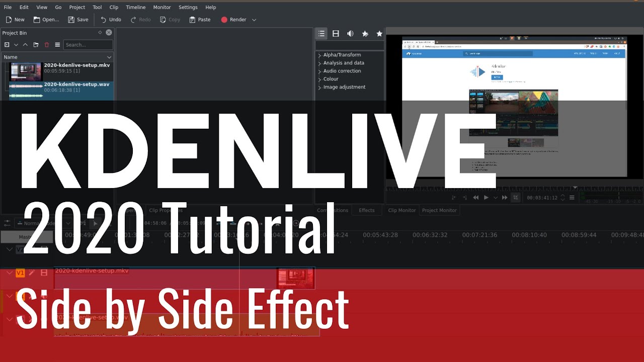Open the Clip menu
The width and height of the screenshot is (644, 362).
pos(114,7)
